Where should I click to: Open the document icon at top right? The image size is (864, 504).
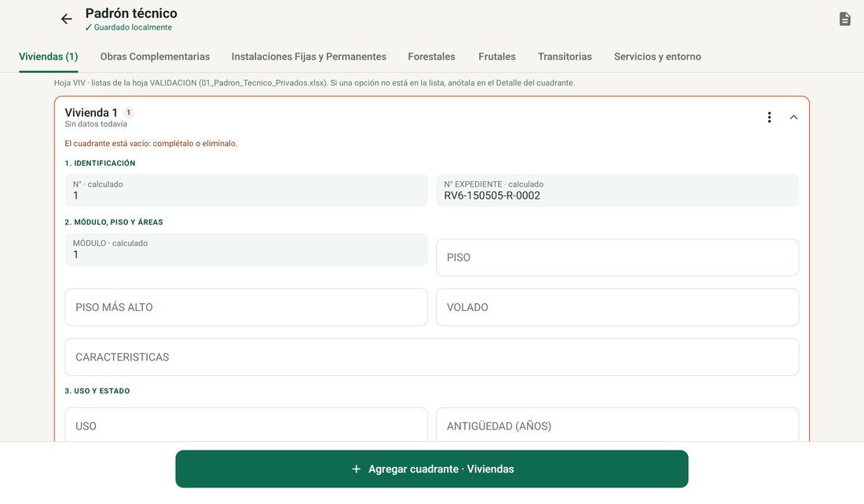point(844,19)
